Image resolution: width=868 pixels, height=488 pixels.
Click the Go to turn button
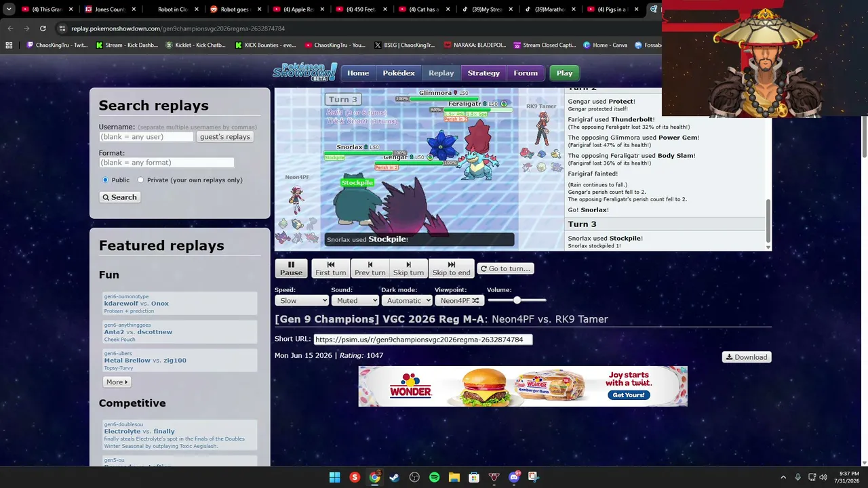[x=505, y=268]
